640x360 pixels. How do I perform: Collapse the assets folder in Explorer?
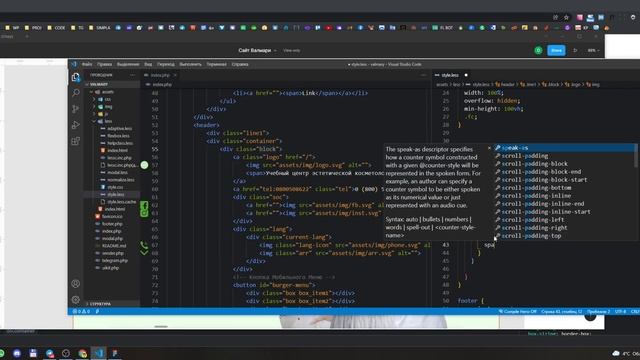tap(91, 92)
